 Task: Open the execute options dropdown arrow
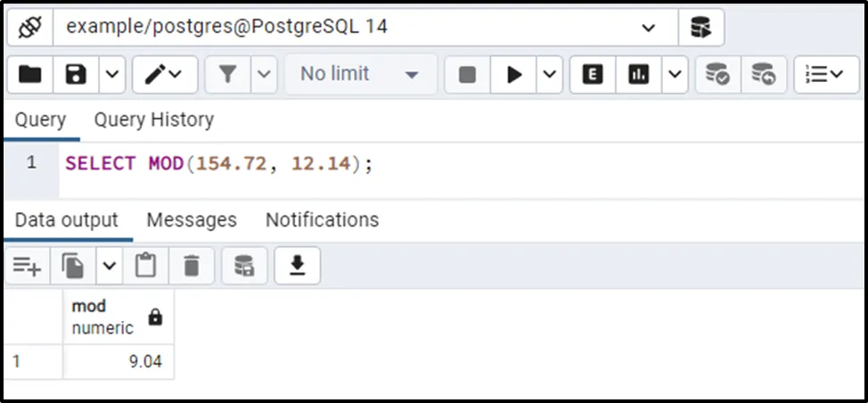pos(550,74)
